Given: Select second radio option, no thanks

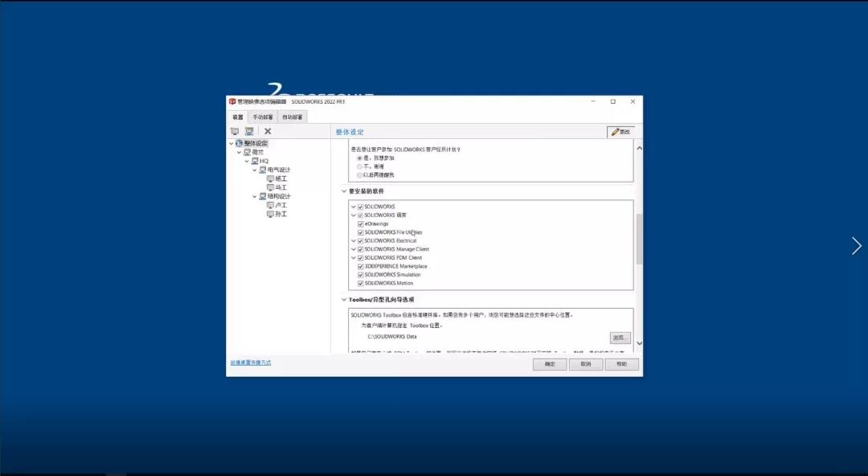Looking at the screenshot, I should pyautogui.click(x=359, y=166).
